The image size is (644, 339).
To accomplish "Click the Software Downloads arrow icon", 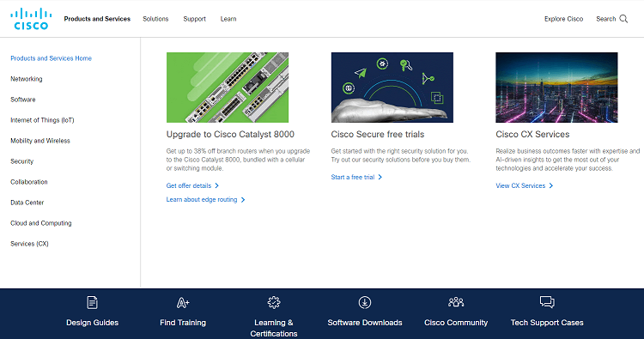I will [x=365, y=302].
